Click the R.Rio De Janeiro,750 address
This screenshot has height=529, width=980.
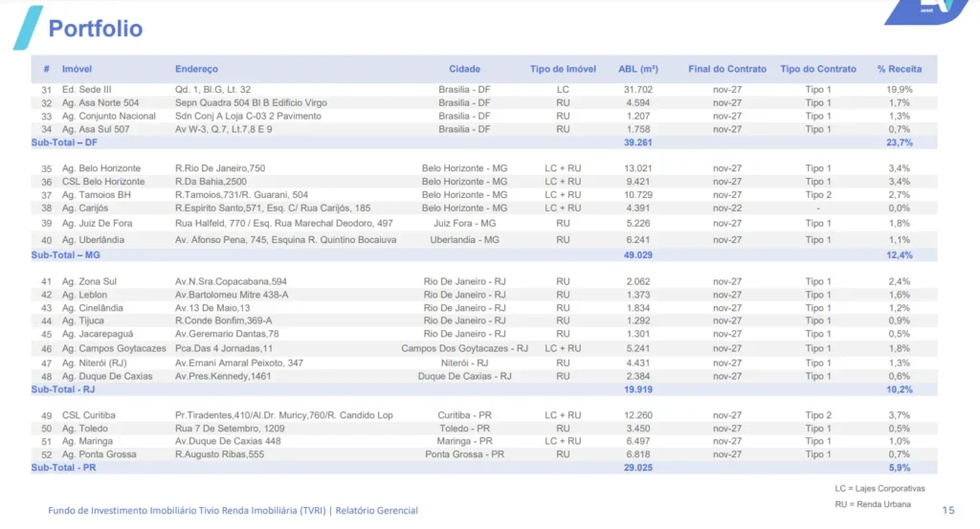[220, 168]
